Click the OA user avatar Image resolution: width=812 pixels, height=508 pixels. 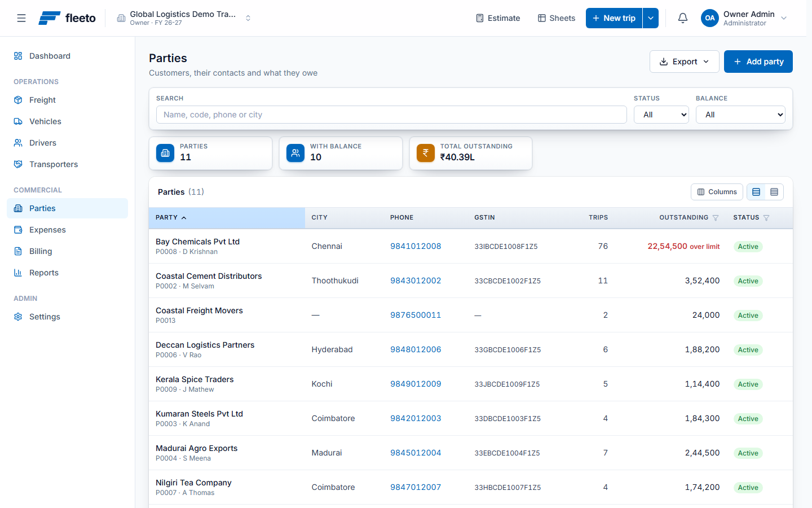click(710, 18)
